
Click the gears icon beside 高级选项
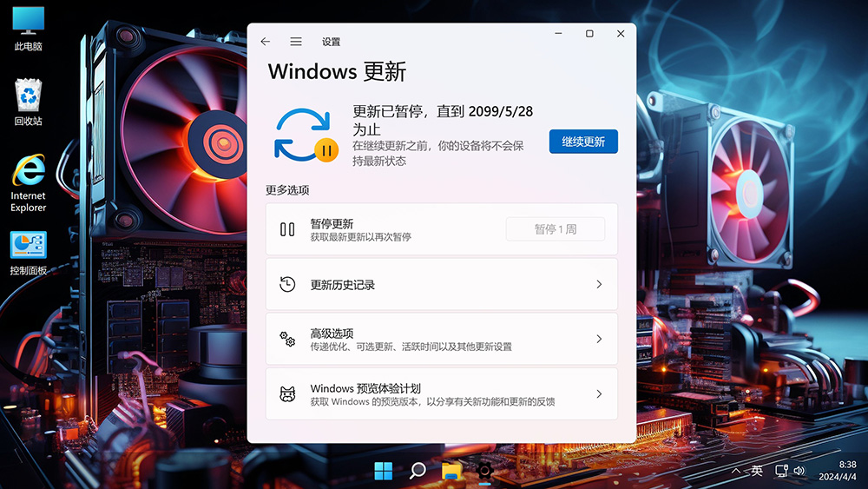pos(287,339)
